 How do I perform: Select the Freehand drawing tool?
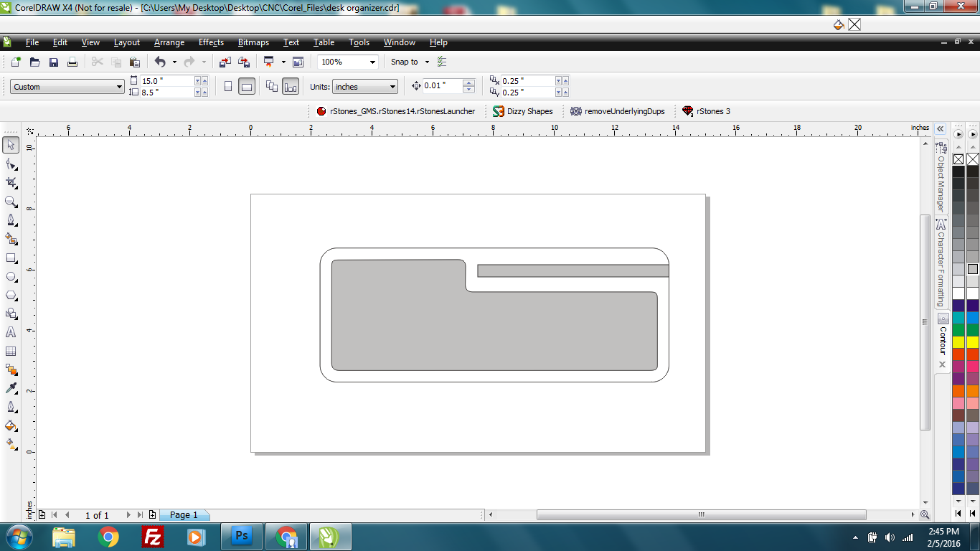point(11,220)
